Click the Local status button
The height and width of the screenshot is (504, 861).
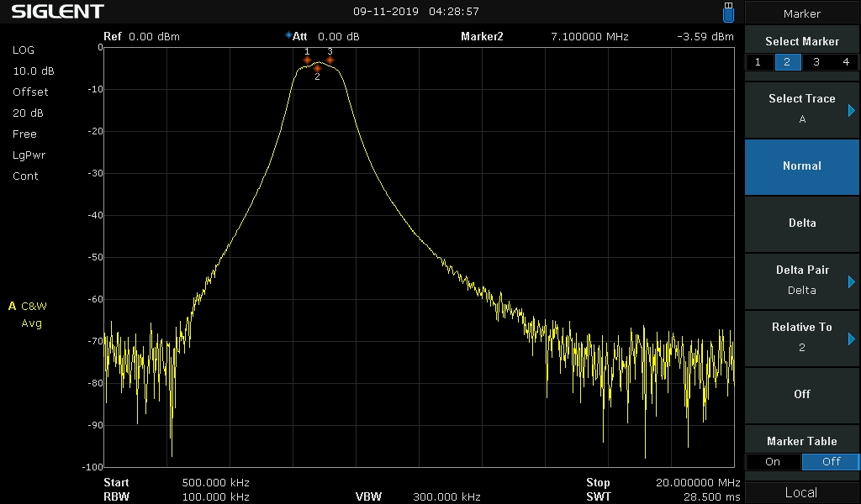[801, 492]
